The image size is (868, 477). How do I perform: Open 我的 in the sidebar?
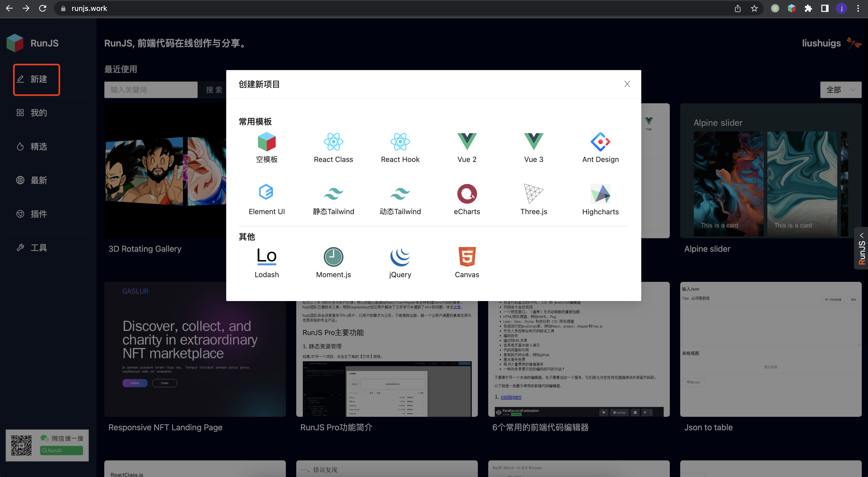pyautogui.click(x=32, y=113)
